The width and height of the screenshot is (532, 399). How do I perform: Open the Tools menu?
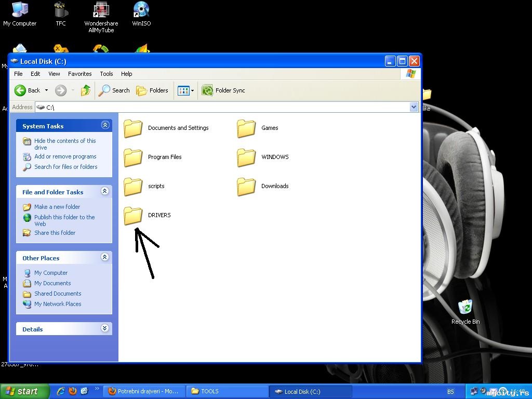click(106, 74)
